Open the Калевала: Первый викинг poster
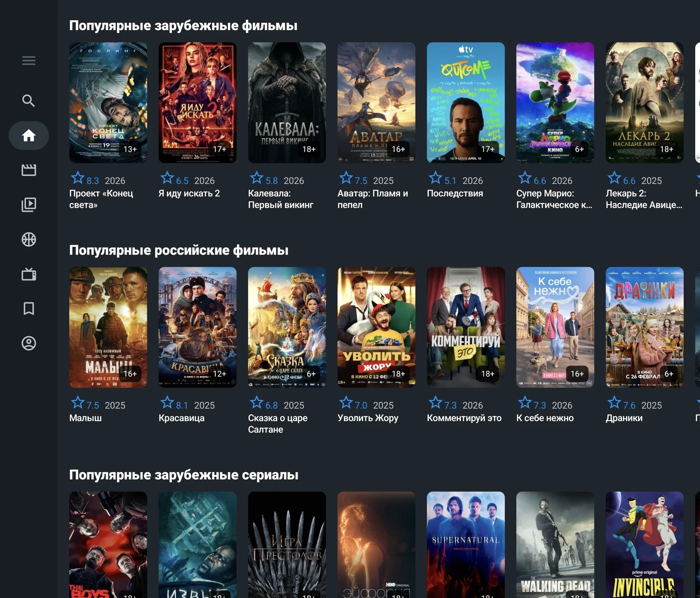This screenshot has width=700, height=598. [x=287, y=102]
